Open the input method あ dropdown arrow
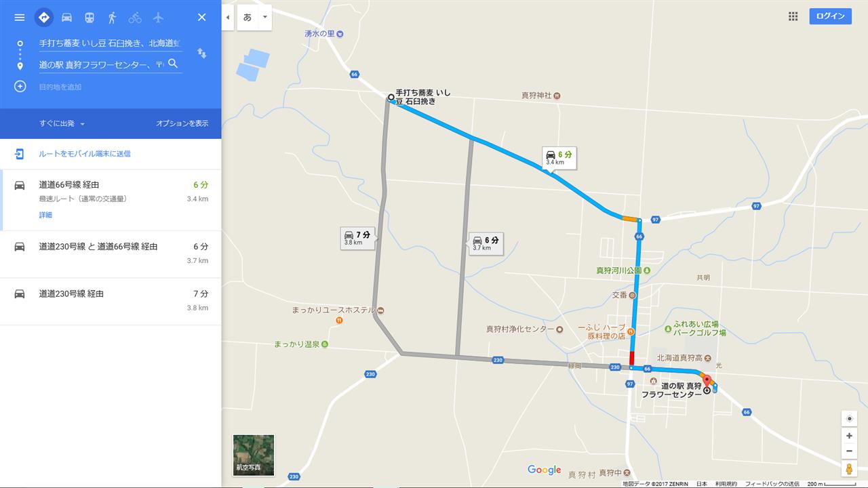868x488 pixels. coord(264,17)
